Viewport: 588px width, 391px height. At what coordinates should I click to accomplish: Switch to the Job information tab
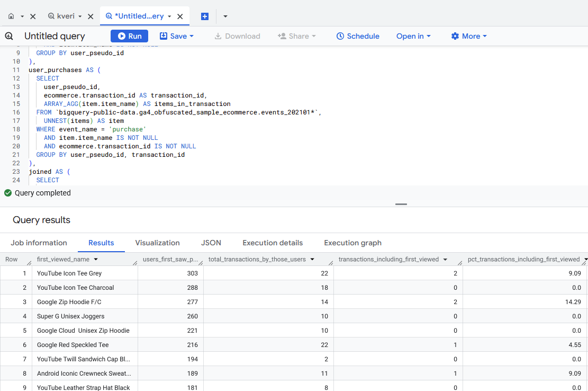(x=39, y=243)
